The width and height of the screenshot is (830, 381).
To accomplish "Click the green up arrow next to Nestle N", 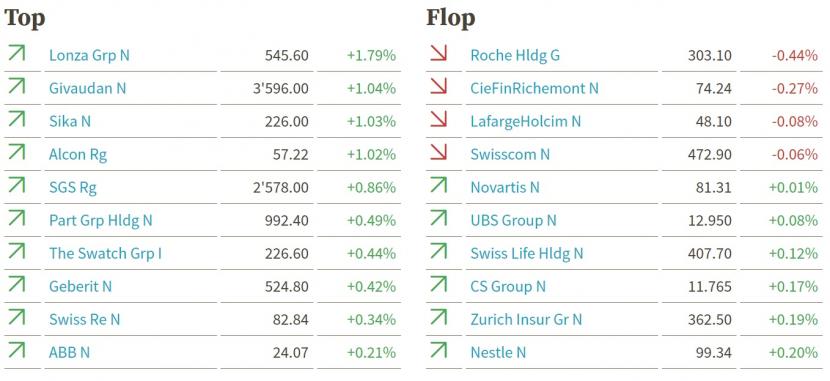I will 438,351.
